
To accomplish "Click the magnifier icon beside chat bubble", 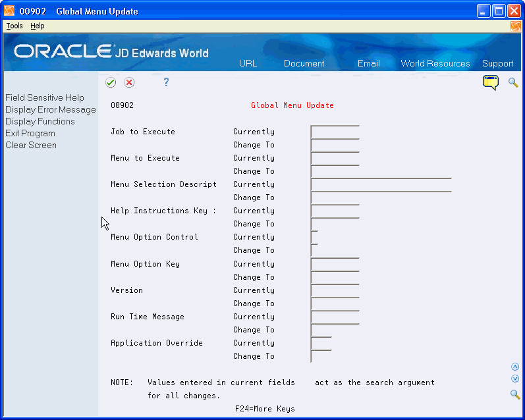I will pos(513,82).
